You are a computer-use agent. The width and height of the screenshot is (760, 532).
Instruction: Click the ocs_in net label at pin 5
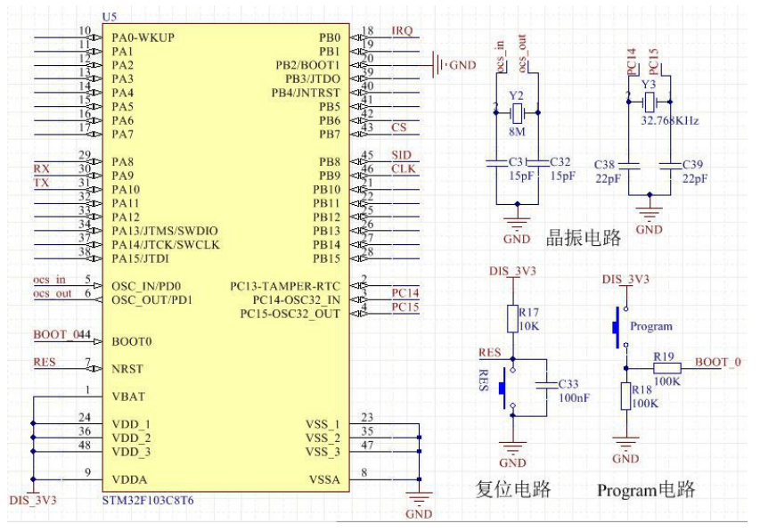(x=49, y=280)
